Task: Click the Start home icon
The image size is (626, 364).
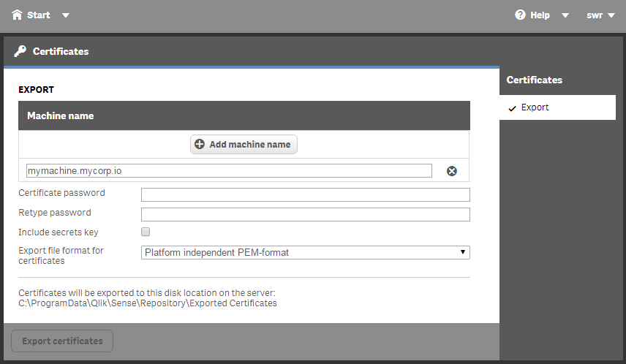Action: pyautogui.click(x=17, y=15)
